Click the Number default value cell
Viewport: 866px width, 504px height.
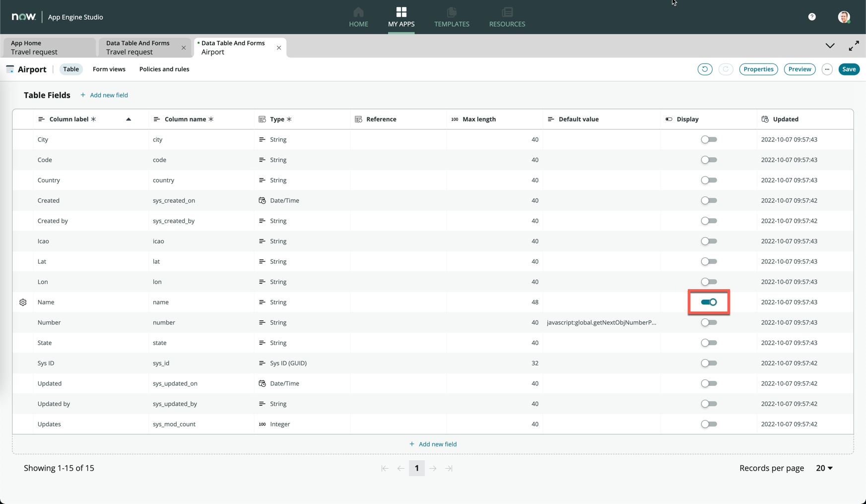601,322
